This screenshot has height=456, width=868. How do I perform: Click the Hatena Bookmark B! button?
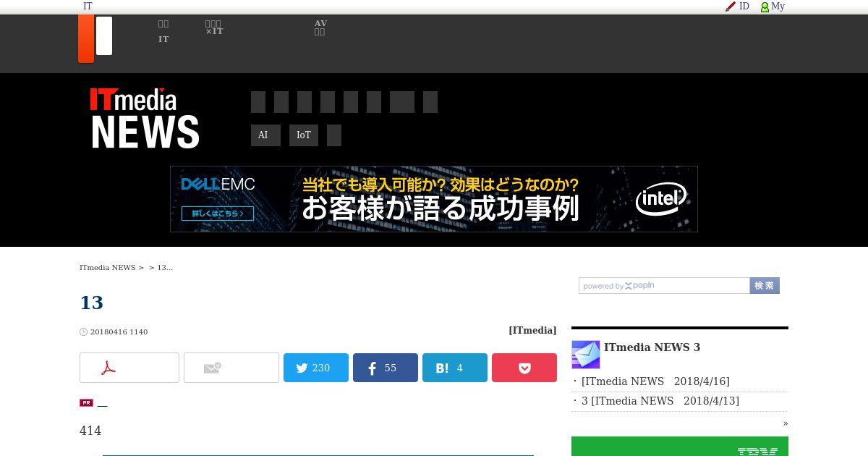[x=455, y=368]
